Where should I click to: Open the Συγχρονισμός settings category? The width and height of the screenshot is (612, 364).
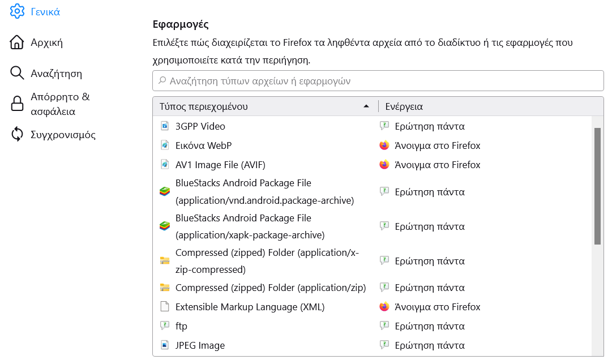(53, 134)
